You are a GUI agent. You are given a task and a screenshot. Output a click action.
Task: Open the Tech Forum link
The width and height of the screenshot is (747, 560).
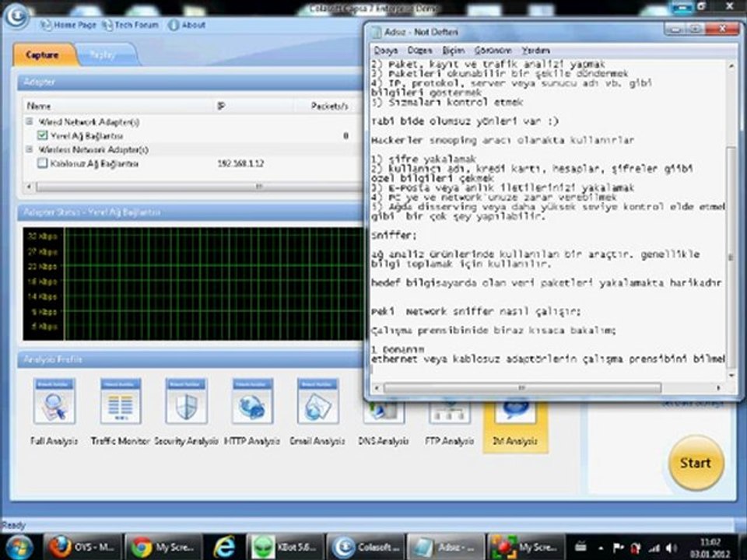(x=131, y=25)
